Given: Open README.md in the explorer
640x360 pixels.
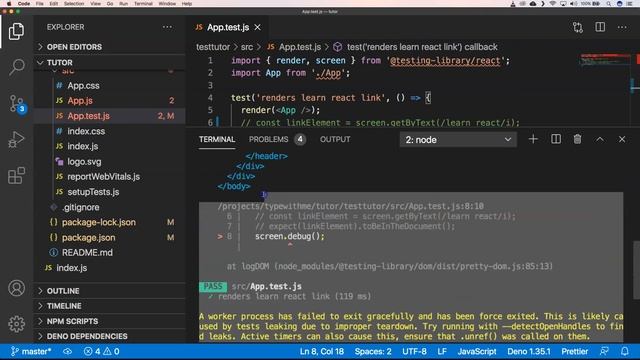Looking at the screenshot, I should 109,253.
